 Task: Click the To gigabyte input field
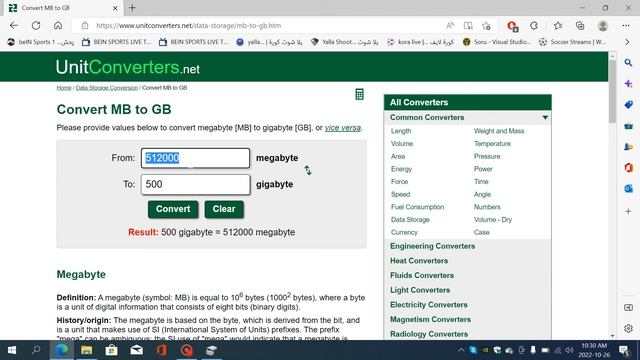[x=196, y=184]
